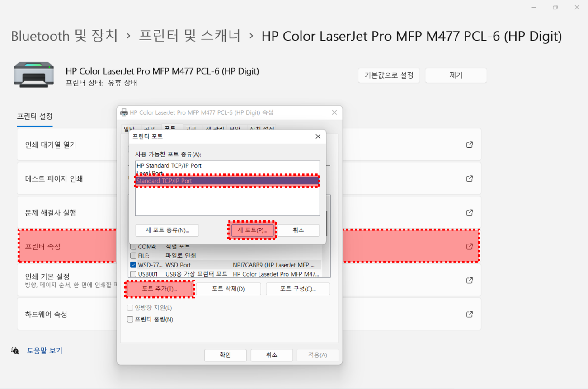Screen dimensions: 588x389
Task: Open the 도움말 보기 link
Action: (x=45, y=351)
